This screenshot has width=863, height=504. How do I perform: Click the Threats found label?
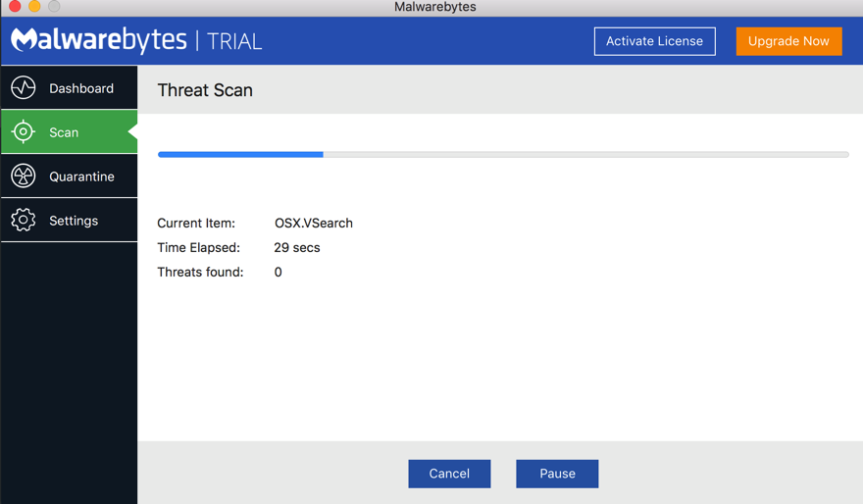(200, 272)
